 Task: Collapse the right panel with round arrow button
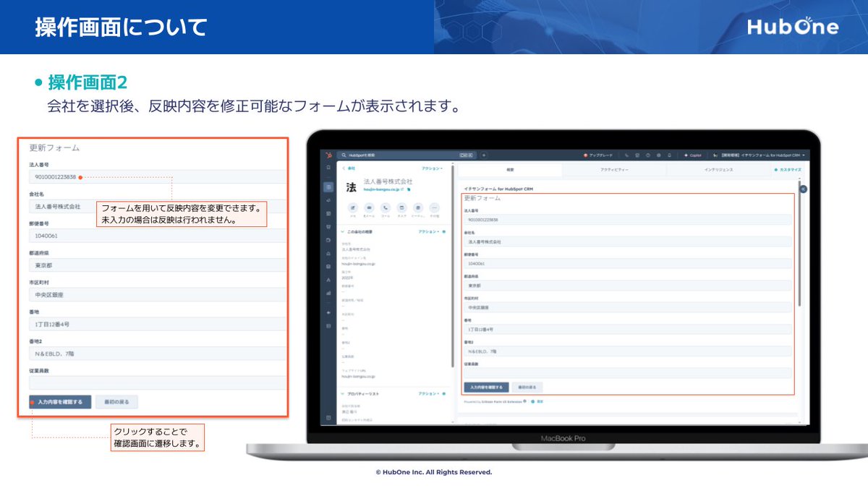804,189
